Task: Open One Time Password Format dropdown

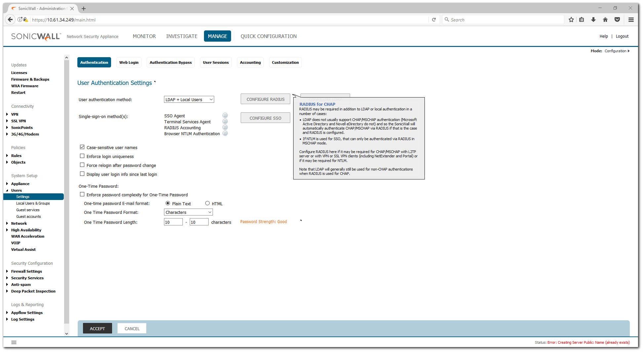Action: [x=188, y=212]
